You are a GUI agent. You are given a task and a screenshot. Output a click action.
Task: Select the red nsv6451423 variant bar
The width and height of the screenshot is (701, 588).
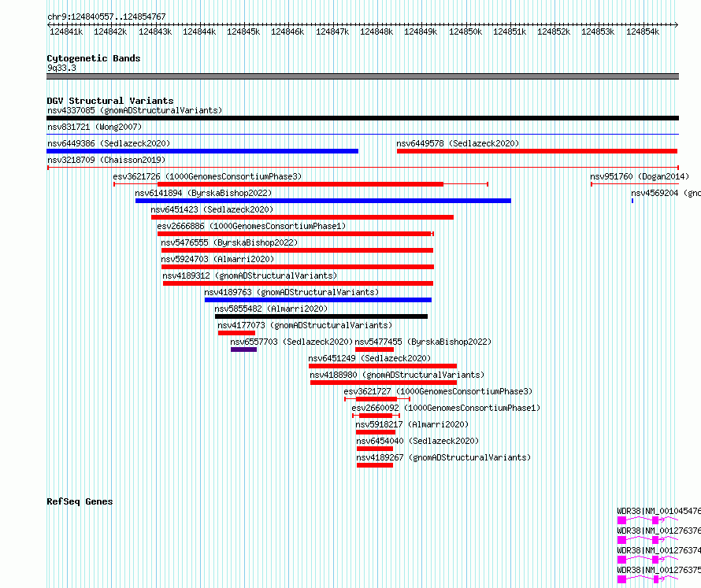[302, 217]
